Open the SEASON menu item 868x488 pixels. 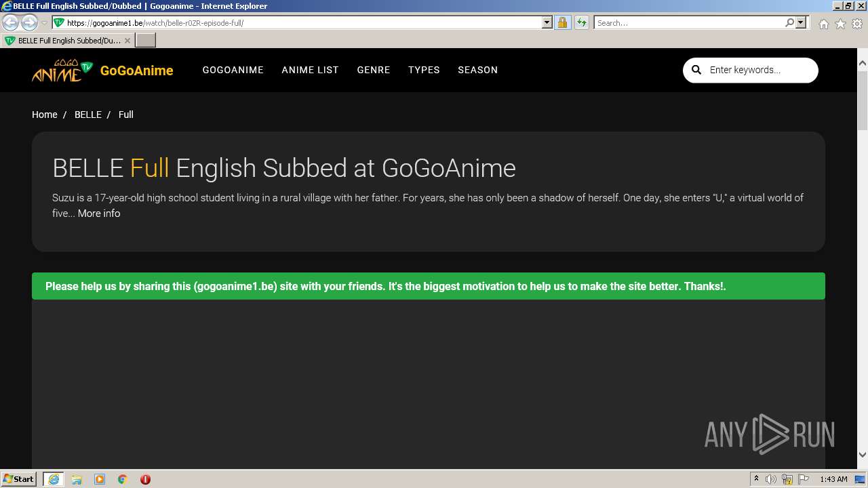(x=477, y=70)
